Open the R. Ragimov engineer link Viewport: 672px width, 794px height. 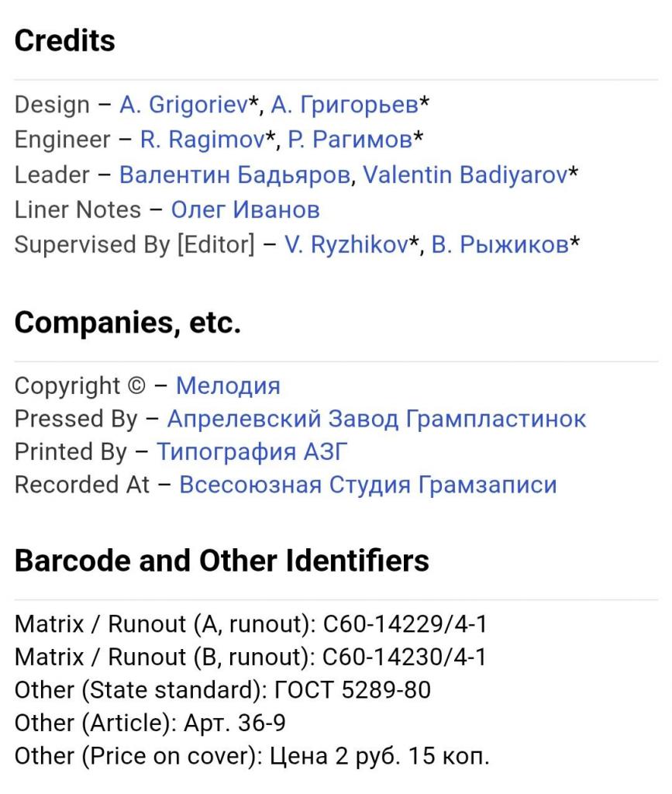click(202, 140)
